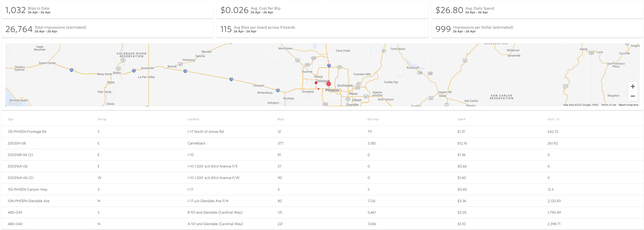Click the small red marker west of Glendale
This screenshot has width=644, height=230.
point(316,83)
